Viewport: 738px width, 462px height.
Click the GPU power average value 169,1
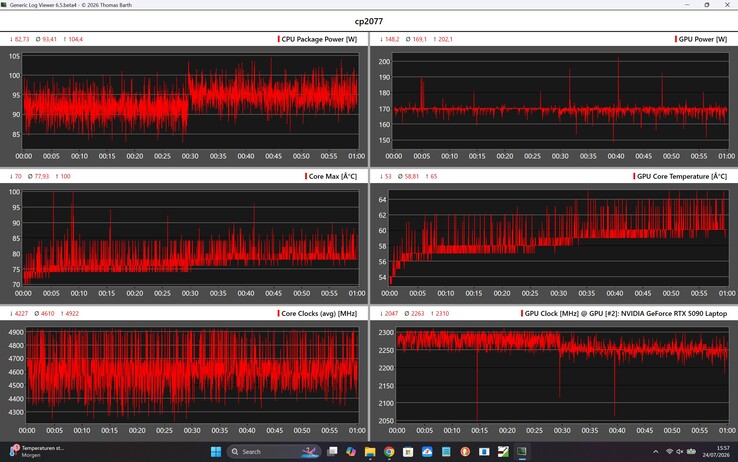pyautogui.click(x=419, y=39)
